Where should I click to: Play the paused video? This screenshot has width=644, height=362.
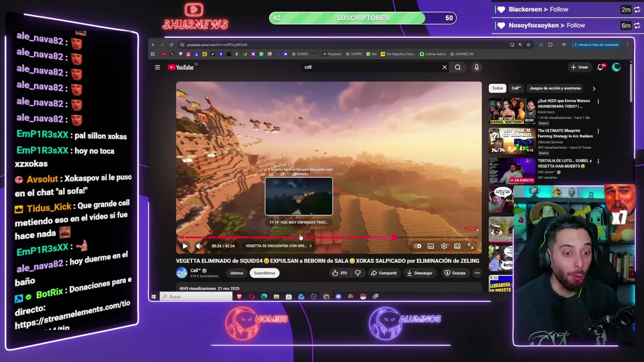pyautogui.click(x=185, y=246)
